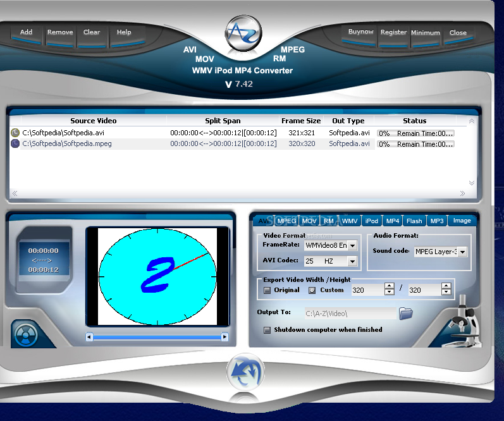Start conversion with the round arrows button
This screenshot has width=504, height=421.
(245, 372)
